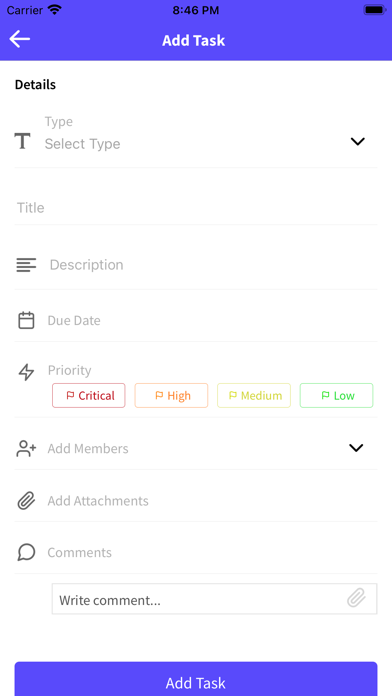Click the Write comment text box

click(214, 599)
